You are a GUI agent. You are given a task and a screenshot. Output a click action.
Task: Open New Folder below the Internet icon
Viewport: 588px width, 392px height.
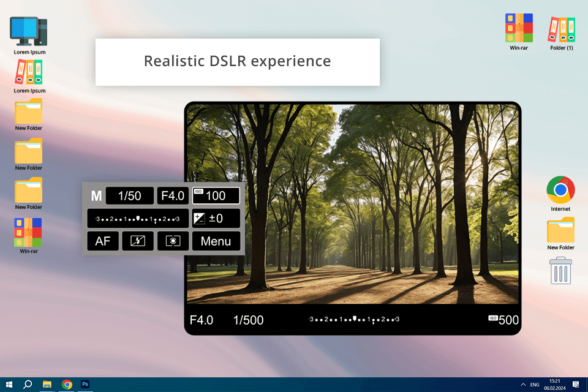pyautogui.click(x=560, y=230)
